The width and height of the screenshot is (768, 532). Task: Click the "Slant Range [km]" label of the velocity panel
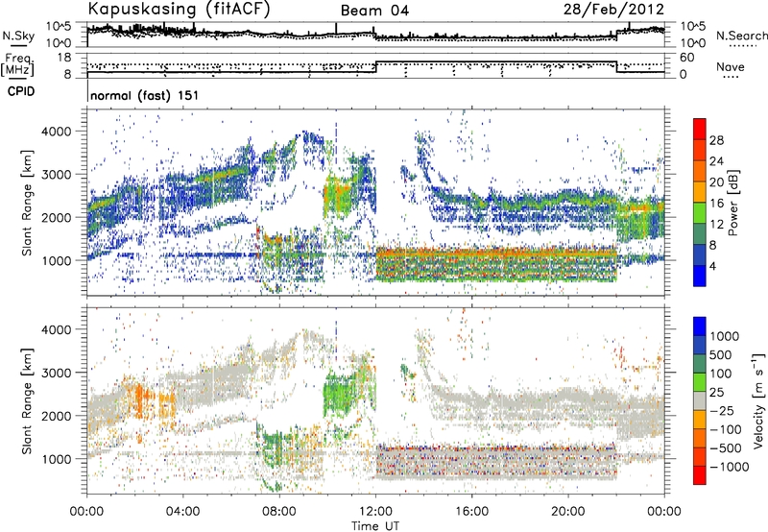(28, 400)
